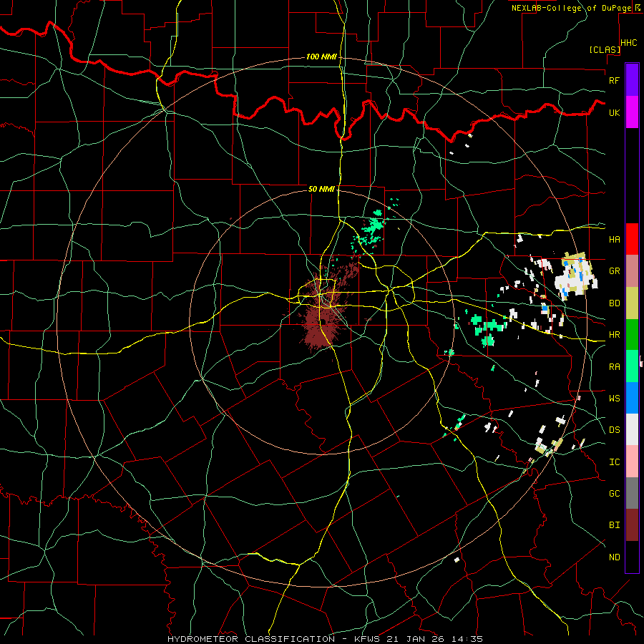Click the [CLAS] units label
The image size is (644, 644).
click(x=605, y=50)
